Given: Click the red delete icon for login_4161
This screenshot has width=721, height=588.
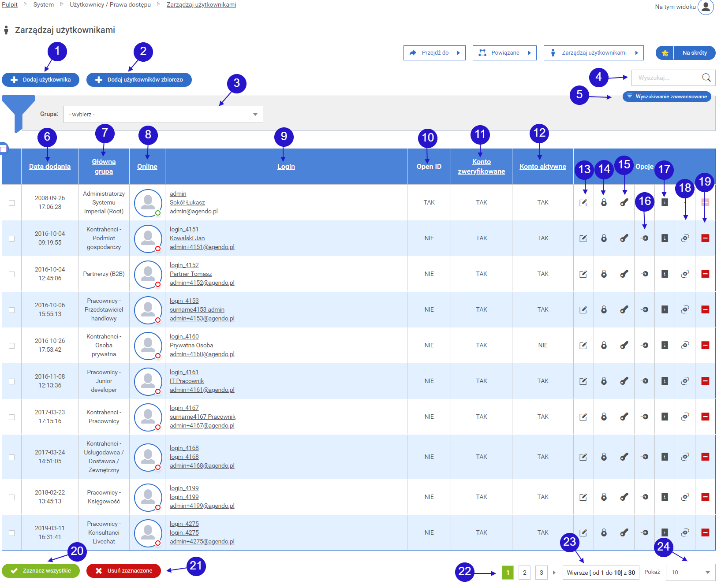Looking at the screenshot, I should (705, 381).
